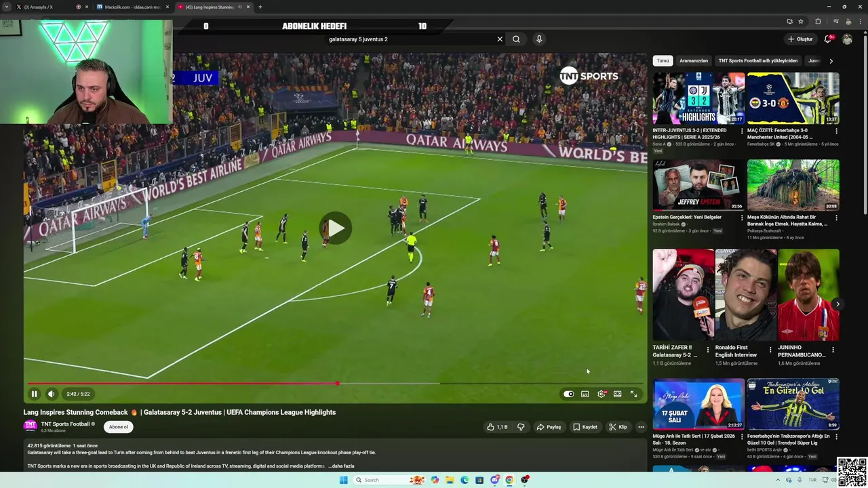The width and height of the screenshot is (868, 488).
Task: Open options menu for Epstein Gerçekleri video
Action: 741,218
